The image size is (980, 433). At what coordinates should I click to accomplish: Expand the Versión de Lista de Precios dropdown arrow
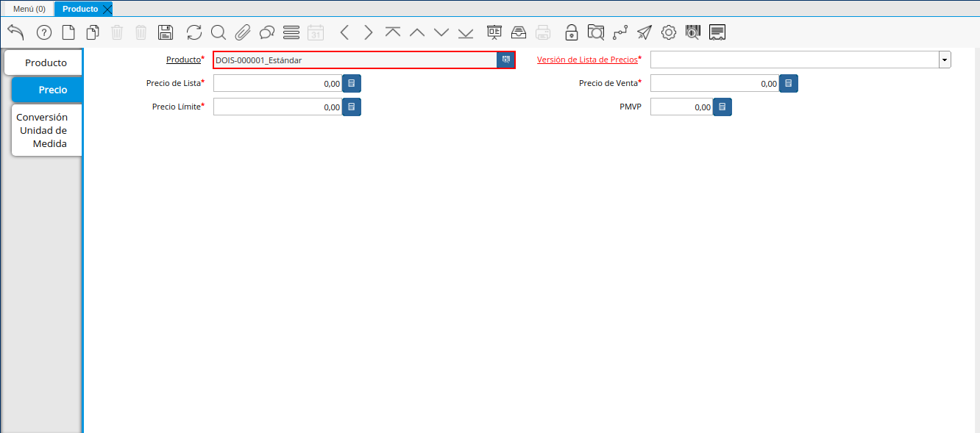click(x=945, y=60)
